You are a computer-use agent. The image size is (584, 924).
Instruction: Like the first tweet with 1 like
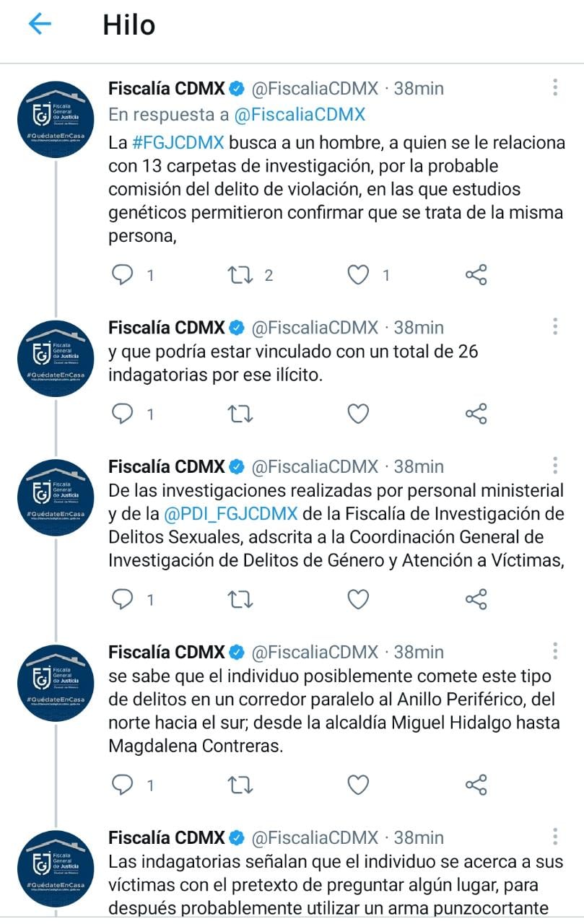(358, 274)
